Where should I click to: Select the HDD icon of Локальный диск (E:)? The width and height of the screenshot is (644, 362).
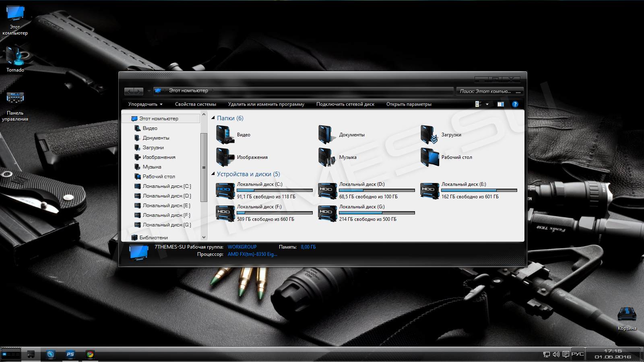[430, 191]
